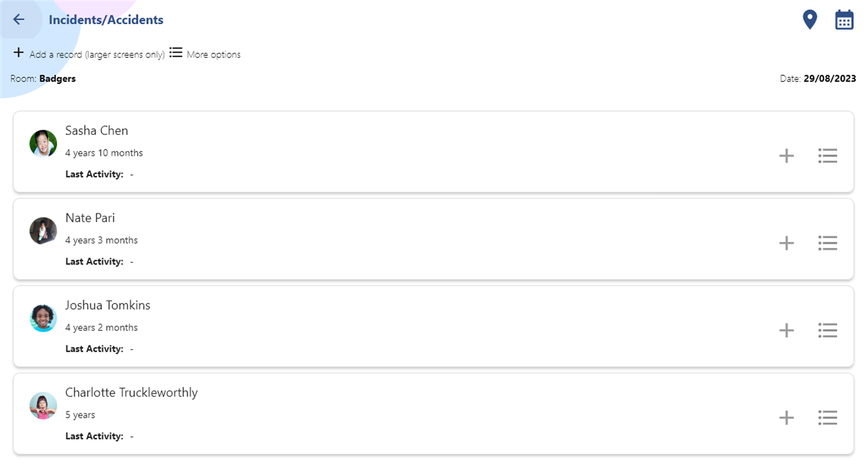Click Joshua Tomkins' profile photo
Screen dimensions: 868x468
pyautogui.click(x=43, y=318)
